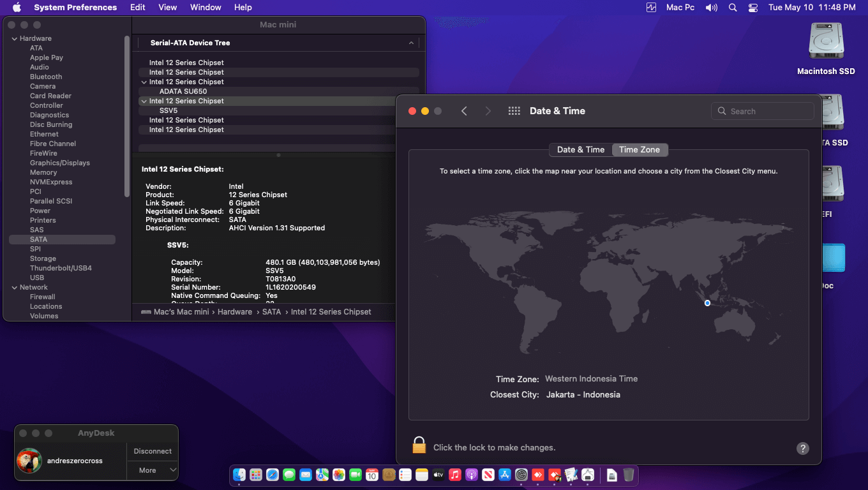Click the menu bar date and clock

coord(812,8)
